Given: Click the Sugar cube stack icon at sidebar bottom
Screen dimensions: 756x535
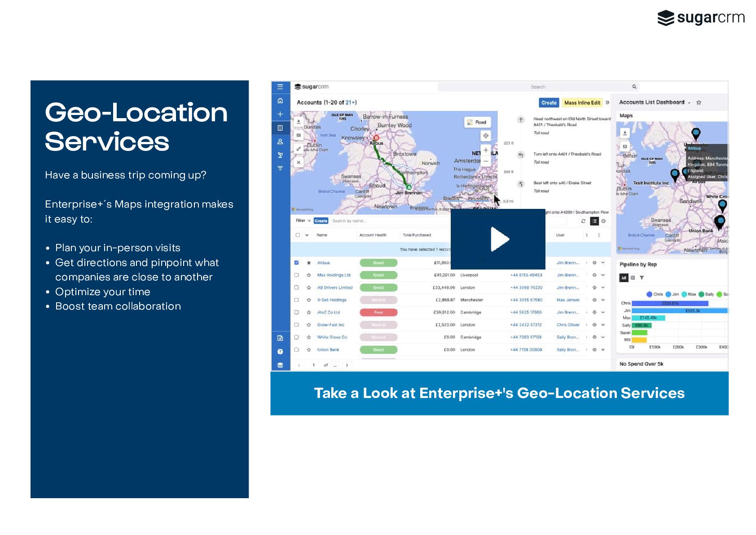Looking at the screenshot, I should (280, 365).
